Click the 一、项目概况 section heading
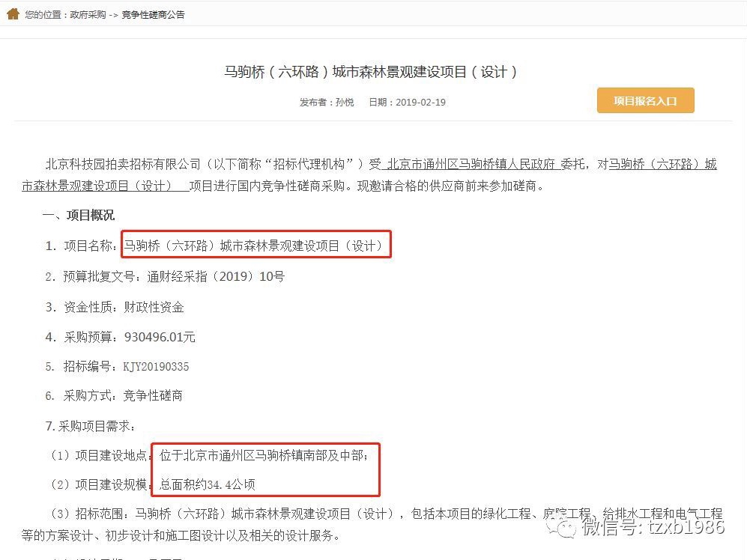747x560 pixels. [x=78, y=216]
